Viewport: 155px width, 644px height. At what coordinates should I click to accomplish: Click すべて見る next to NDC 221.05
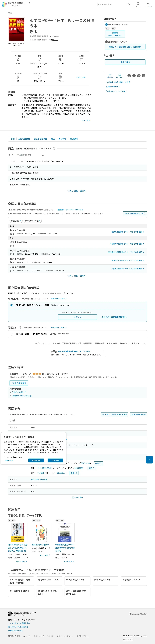(81, 77)
